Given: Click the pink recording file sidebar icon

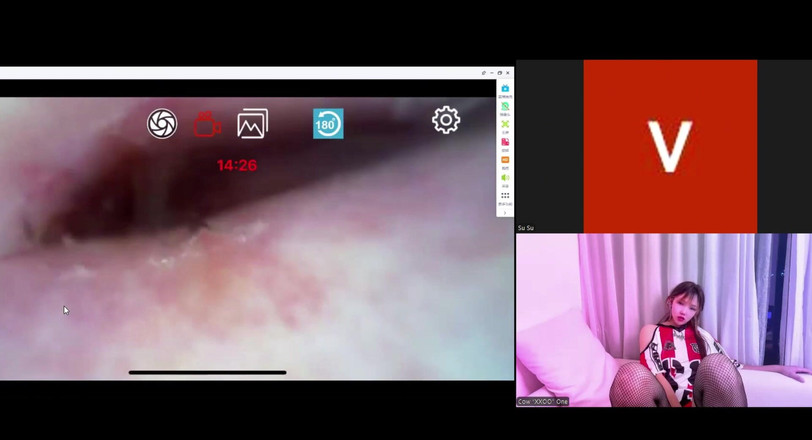Looking at the screenshot, I should (x=505, y=142).
